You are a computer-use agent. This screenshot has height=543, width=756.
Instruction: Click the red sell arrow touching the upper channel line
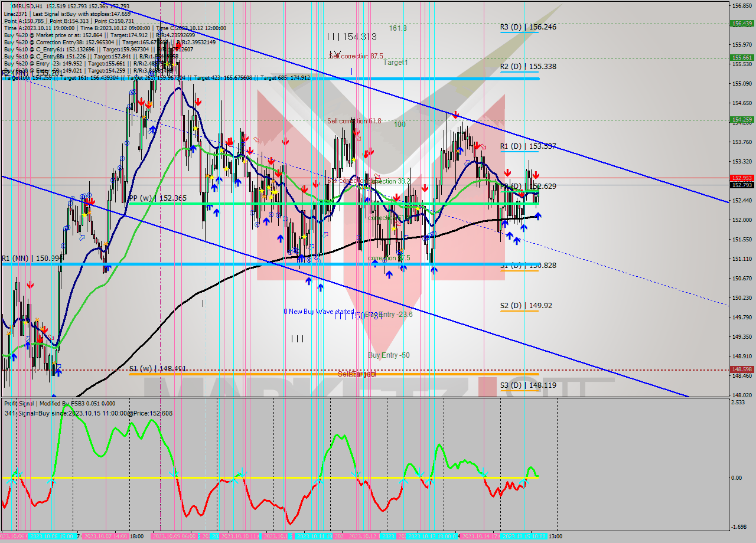(455, 115)
